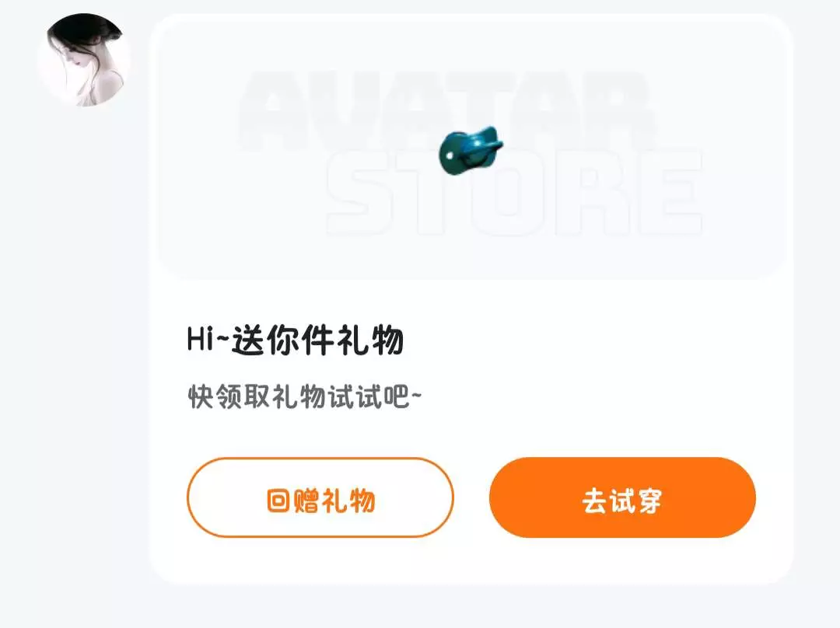Click the 穿 character on the orange button
This screenshot has width=840, height=628.
[649, 501]
